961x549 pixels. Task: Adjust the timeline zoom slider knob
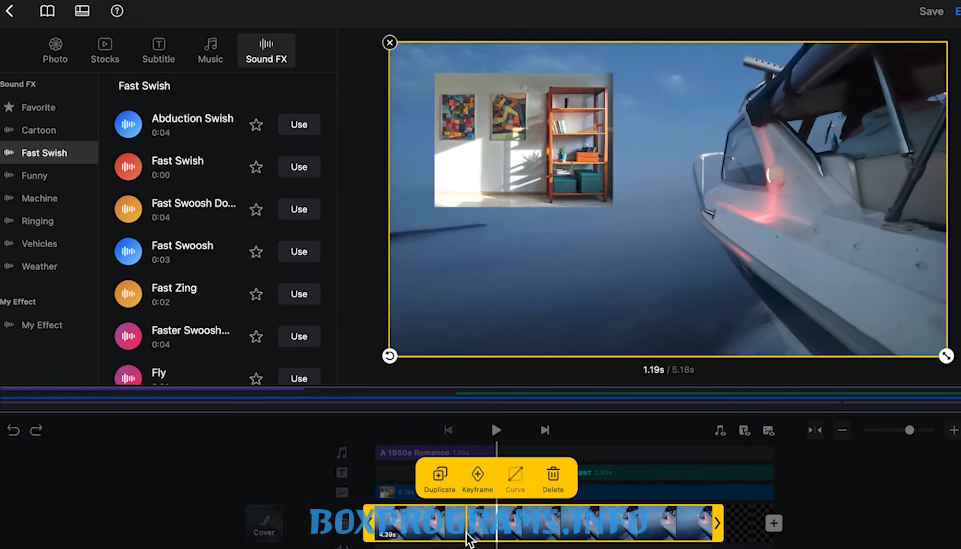[x=909, y=430]
